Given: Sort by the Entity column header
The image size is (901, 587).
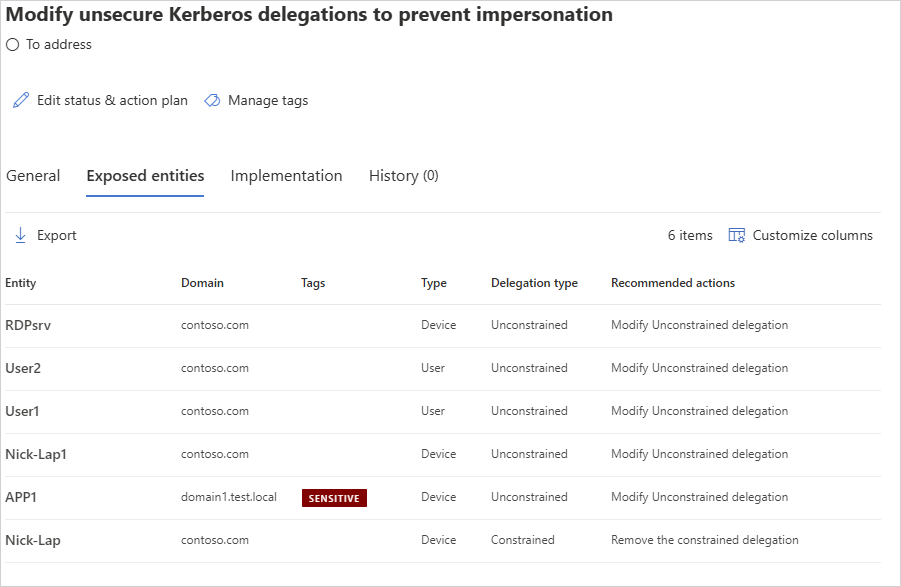Looking at the screenshot, I should point(21,283).
